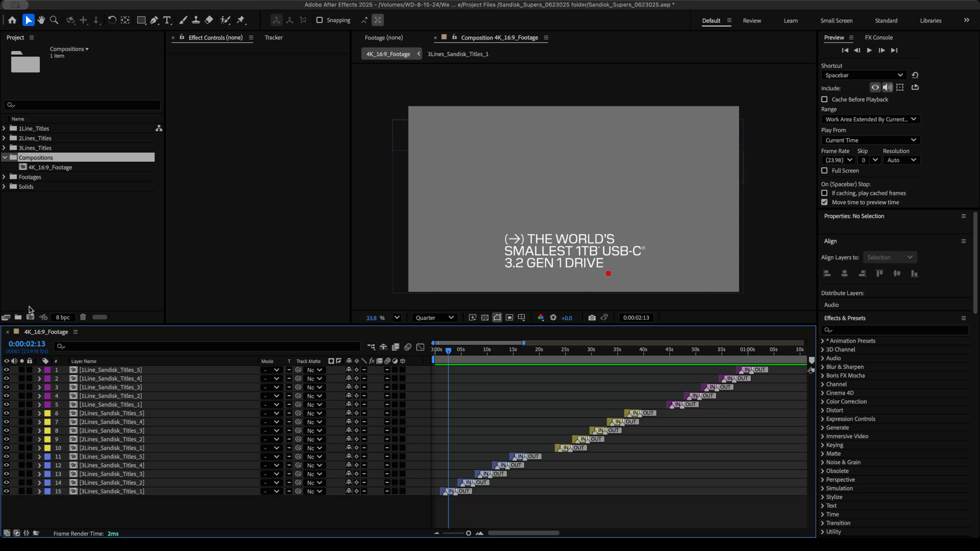Click the 8 bpc color depth button
Image resolution: width=980 pixels, height=551 pixels.
point(63,317)
